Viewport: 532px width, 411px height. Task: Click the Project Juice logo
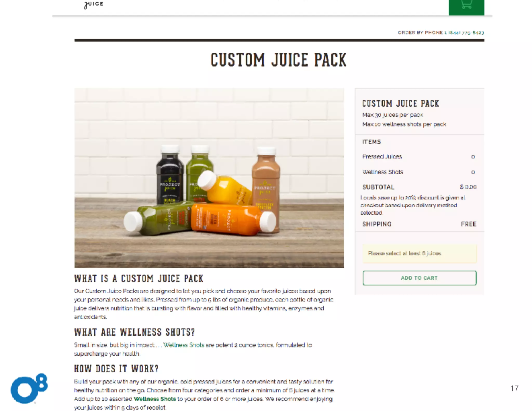(93, 4)
